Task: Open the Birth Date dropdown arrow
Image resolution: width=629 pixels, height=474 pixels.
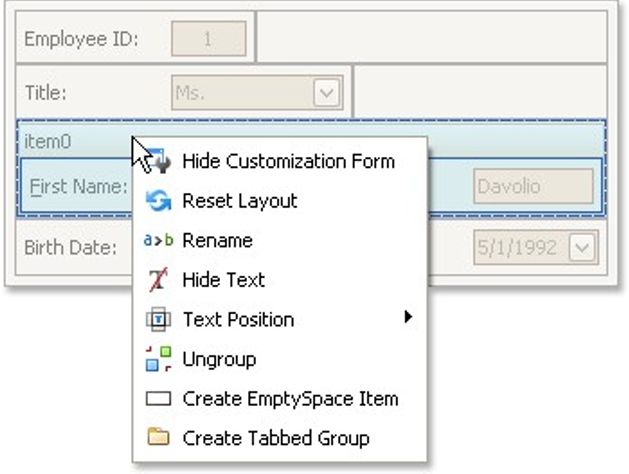Action: click(x=583, y=248)
